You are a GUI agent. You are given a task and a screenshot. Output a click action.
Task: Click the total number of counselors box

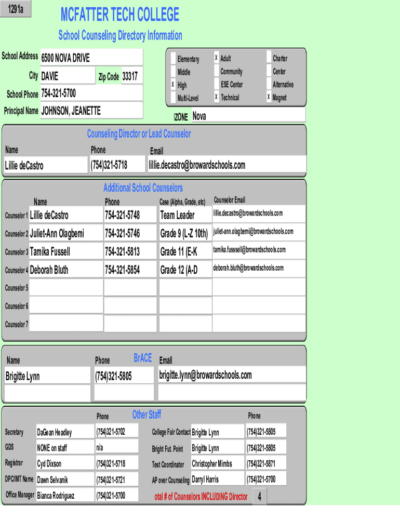click(x=260, y=497)
